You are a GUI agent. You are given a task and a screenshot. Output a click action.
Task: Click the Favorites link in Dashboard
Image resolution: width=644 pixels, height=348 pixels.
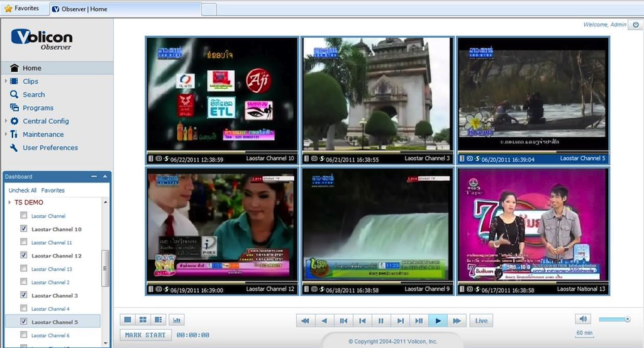[53, 190]
